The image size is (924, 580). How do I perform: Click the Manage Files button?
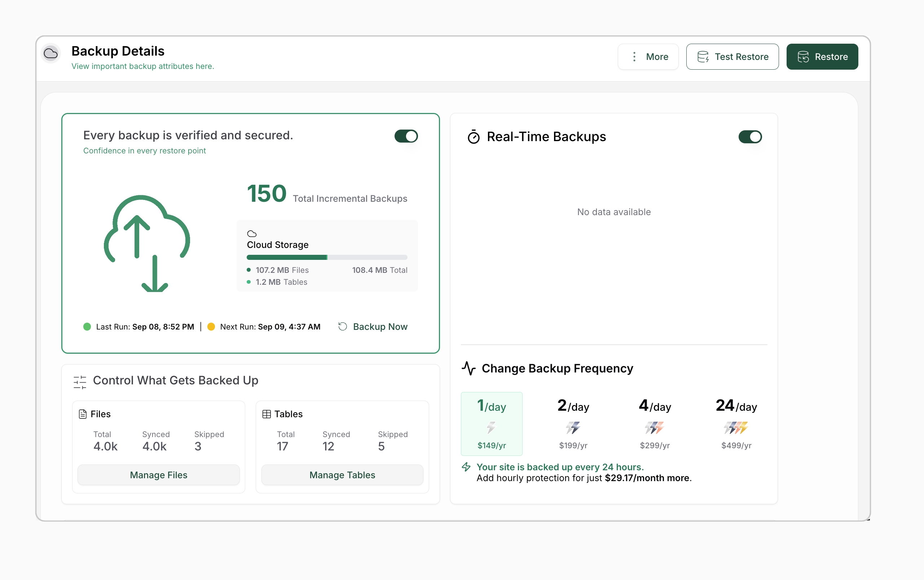tap(159, 475)
